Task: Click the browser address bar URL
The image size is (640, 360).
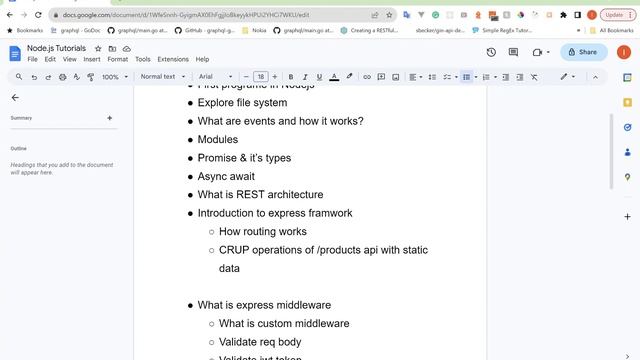Action: point(186,15)
